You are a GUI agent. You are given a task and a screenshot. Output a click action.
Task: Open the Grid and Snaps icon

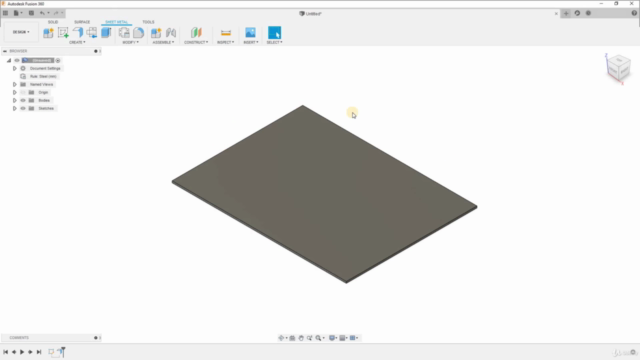point(342,338)
